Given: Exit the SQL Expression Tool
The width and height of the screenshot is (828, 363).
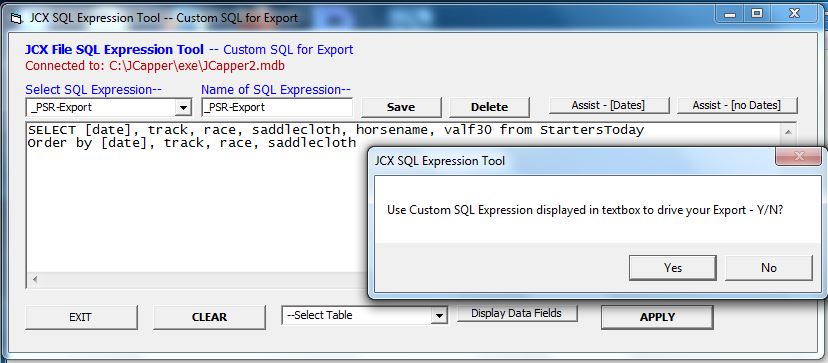Looking at the screenshot, I should tap(81, 317).
